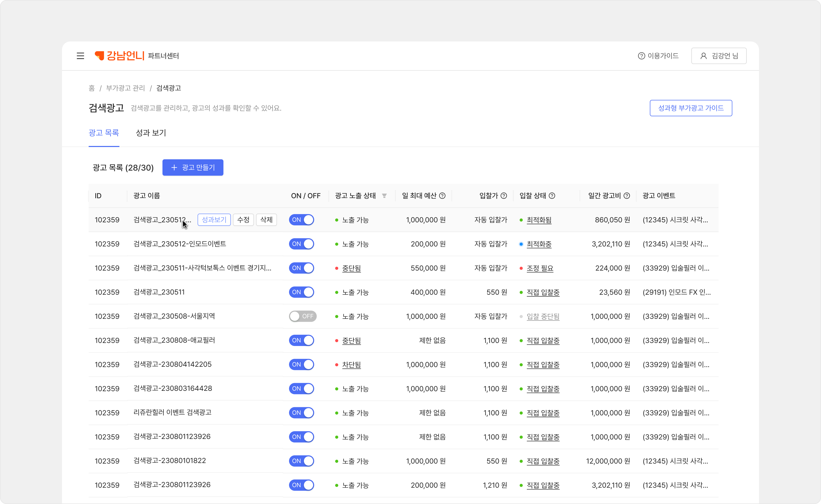Viewport: 821px width, 504px height.
Task: Switch off the toggle for 리쥬란힐러 이벤트 검색광고
Action: pos(301,413)
